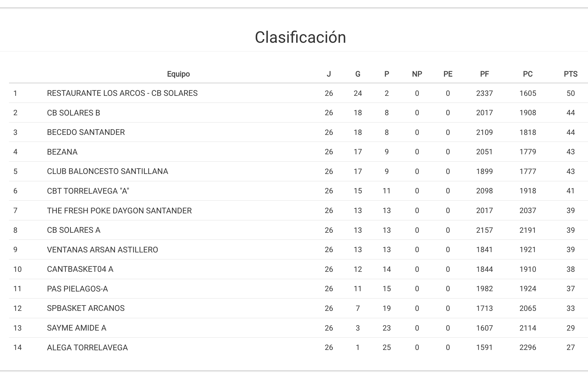Viewport: 588px width, 379px height.
Task: Select CBT Torrelavega "A" team
Action: [88, 191]
